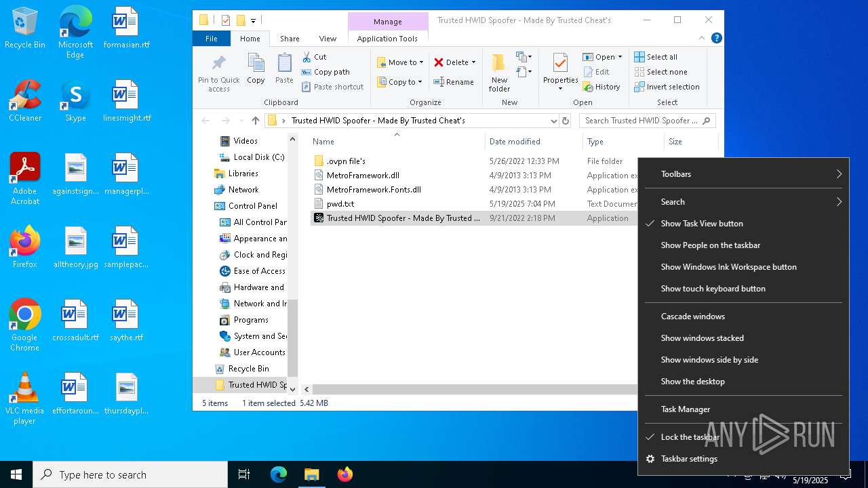Toggle Show touch keyboard button

tap(743, 289)
